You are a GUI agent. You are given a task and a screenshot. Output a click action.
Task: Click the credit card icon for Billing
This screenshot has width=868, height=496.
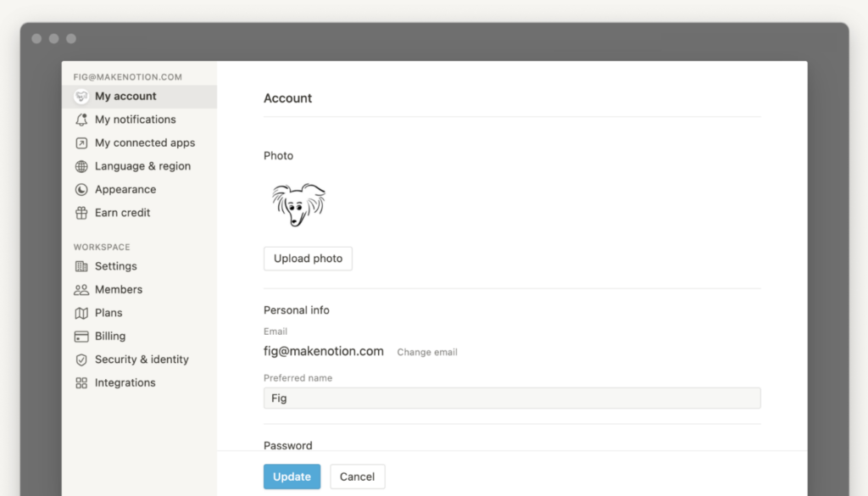(x=81, y=337)
